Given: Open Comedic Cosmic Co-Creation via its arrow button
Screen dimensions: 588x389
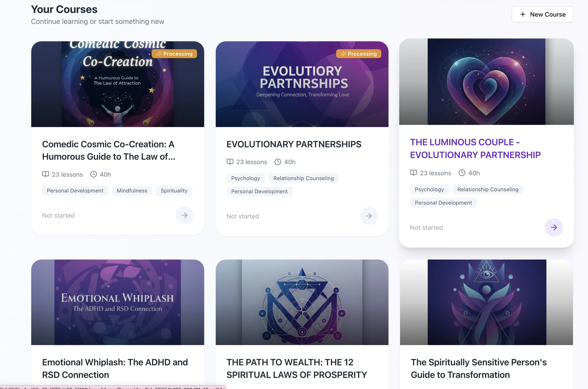Looking at the screenshot, I should pyautogui.click(x=184, y=215).
